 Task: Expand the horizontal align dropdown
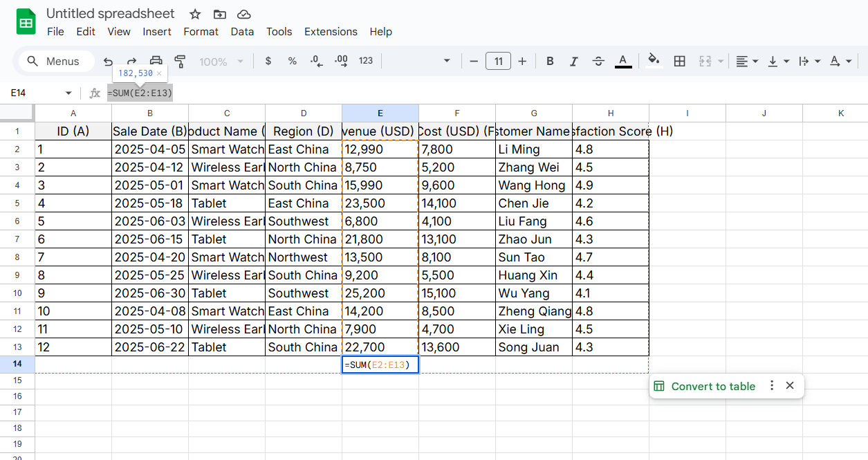tap(746, 62)
